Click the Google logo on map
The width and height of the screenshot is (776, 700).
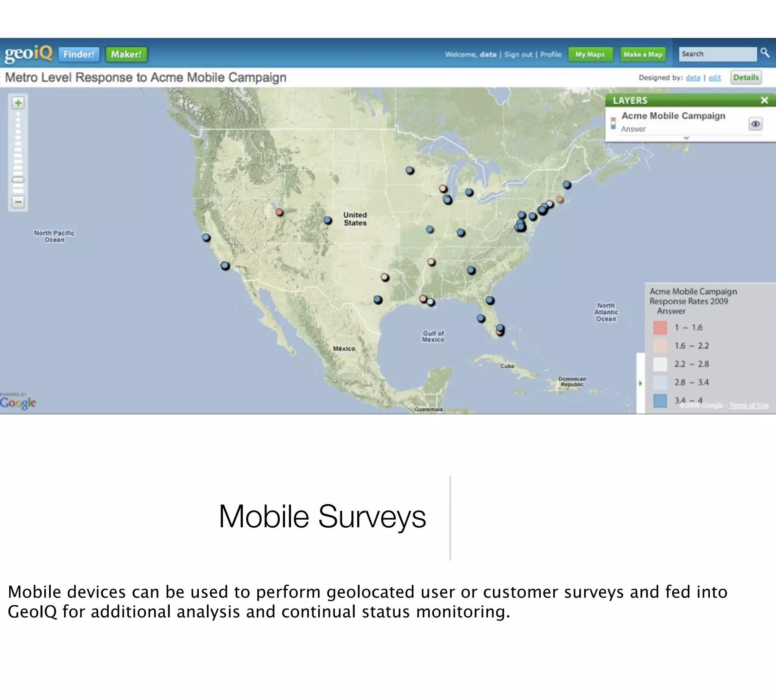[x=18, y=402]
